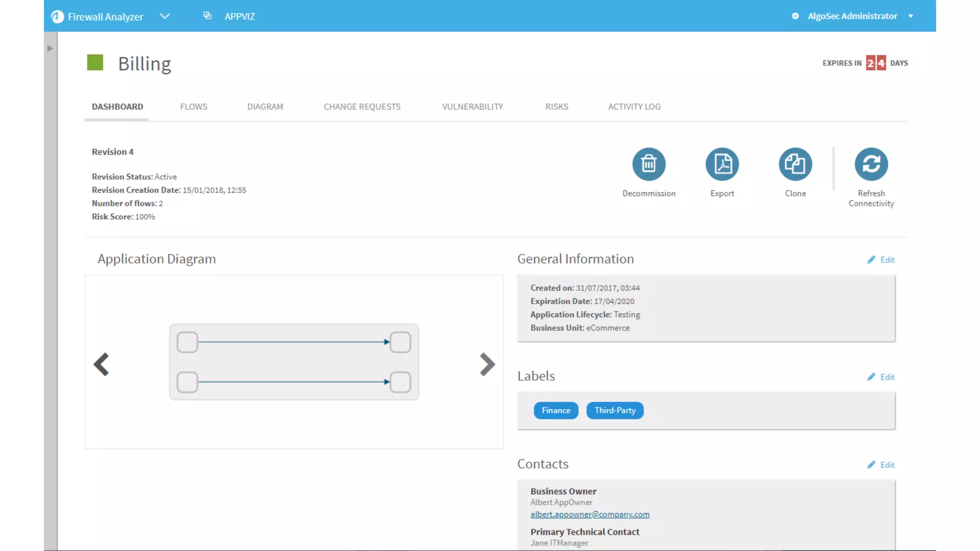Viewport: 980px width, 551px height.
Task: Open albert.appowner@company.com email link
Action: (590, 515)
